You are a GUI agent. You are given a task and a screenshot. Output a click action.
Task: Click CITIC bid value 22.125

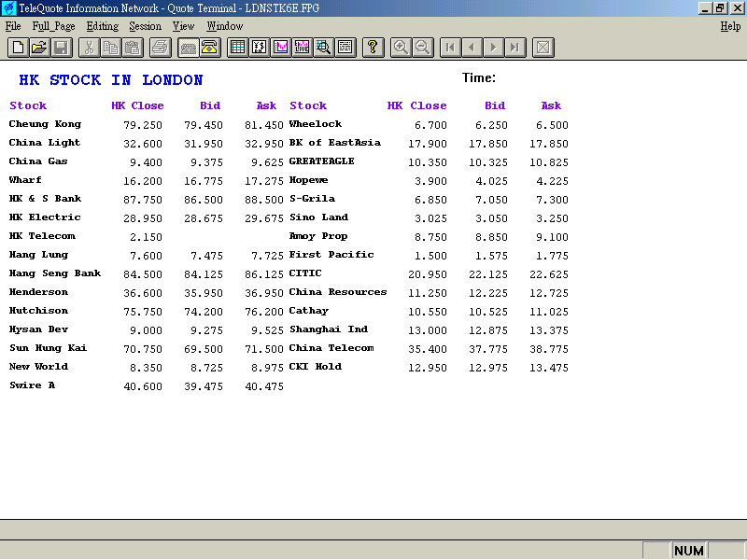pyautogui.click(x=488, y=274)
